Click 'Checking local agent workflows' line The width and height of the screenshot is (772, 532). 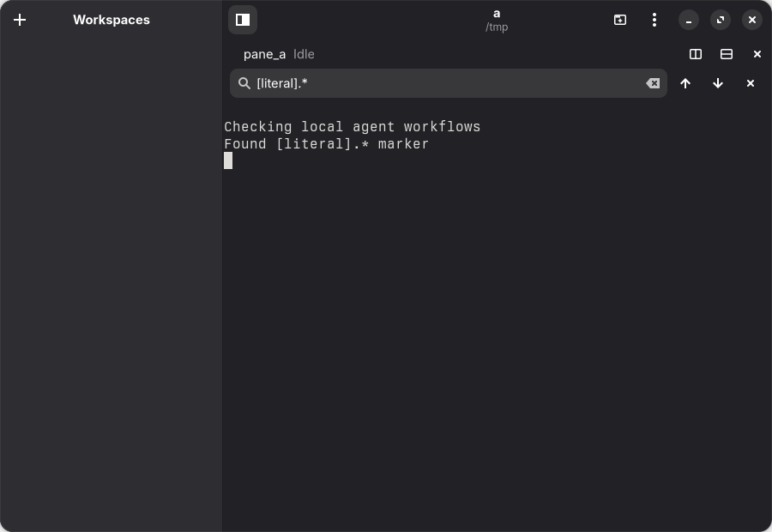pos(352,127)
